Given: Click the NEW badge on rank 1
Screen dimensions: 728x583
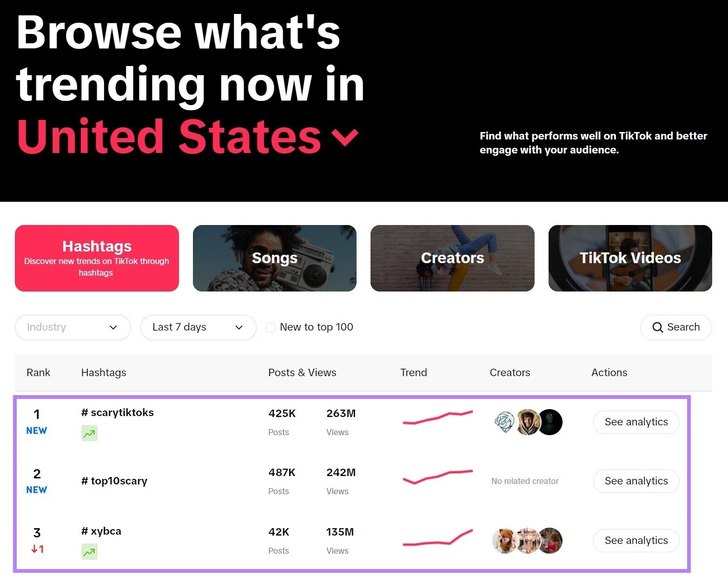Looking at the screenshot, I should [x=36, y=431].
